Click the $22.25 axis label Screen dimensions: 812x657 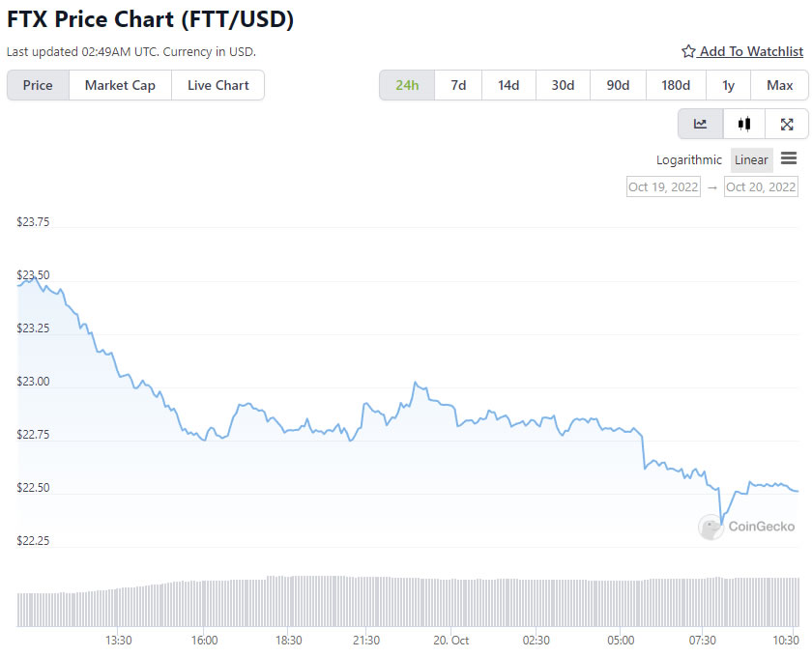point(33,541)
